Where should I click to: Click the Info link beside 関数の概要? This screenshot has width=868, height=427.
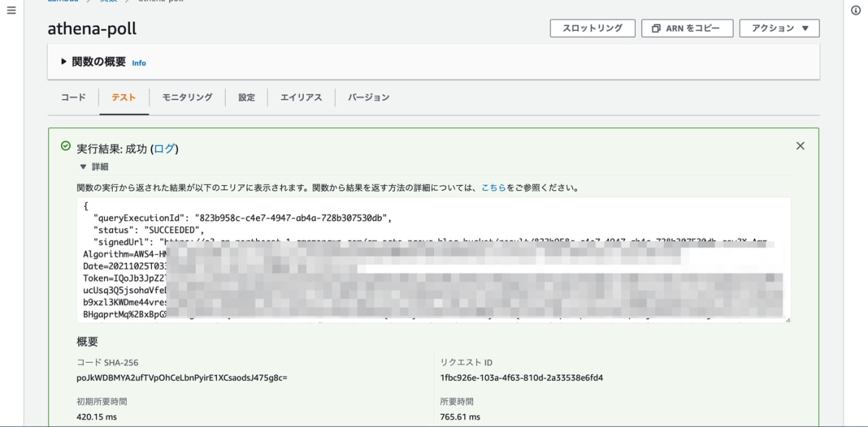(x=139, y=64)
